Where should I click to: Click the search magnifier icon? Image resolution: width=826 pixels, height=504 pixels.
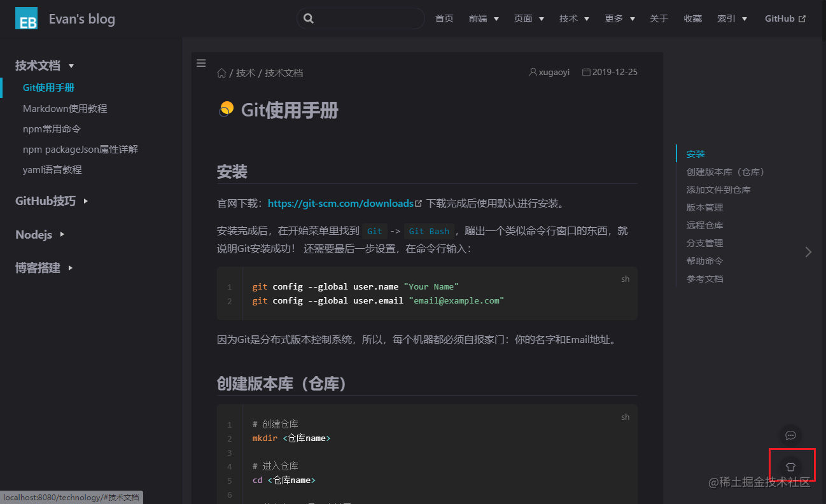click(309, 18)
